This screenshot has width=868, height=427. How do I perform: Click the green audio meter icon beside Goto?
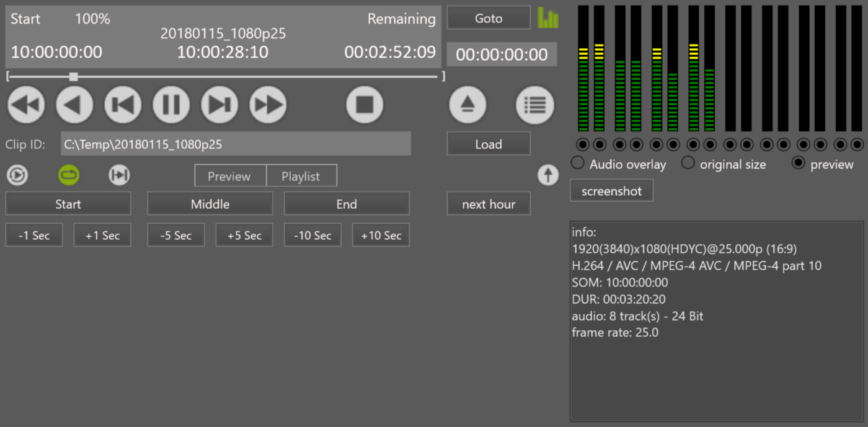[x=548, y=18]
